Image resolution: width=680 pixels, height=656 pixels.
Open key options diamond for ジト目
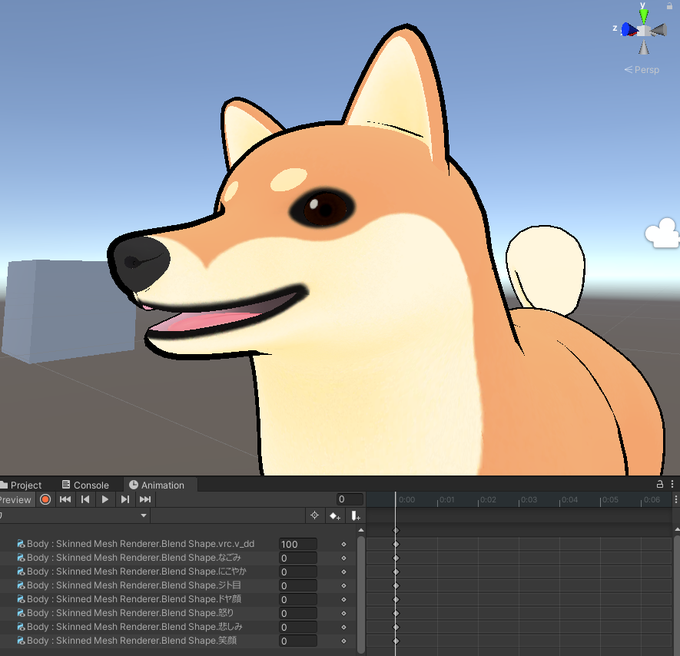(x=343, y=586)
